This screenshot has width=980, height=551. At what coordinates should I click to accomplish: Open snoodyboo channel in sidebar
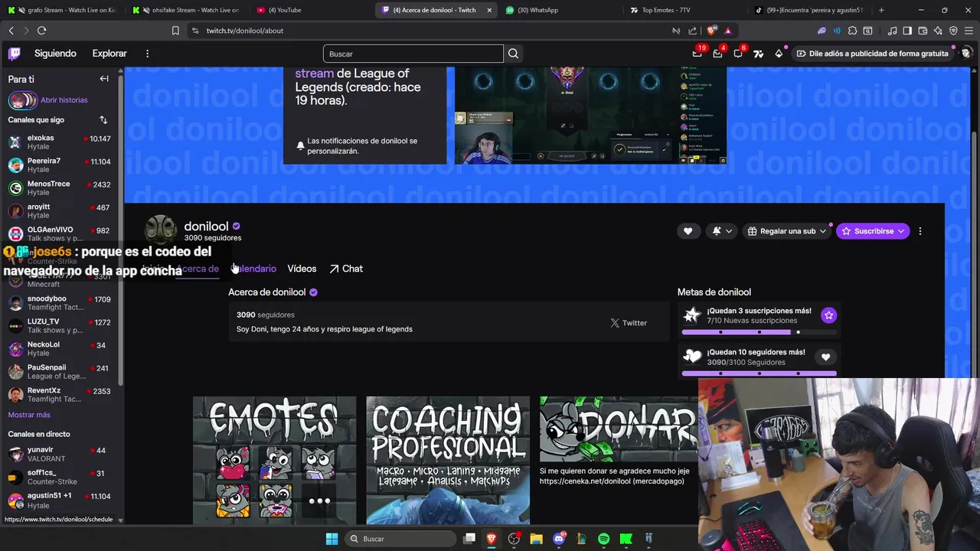coord(60,303)
